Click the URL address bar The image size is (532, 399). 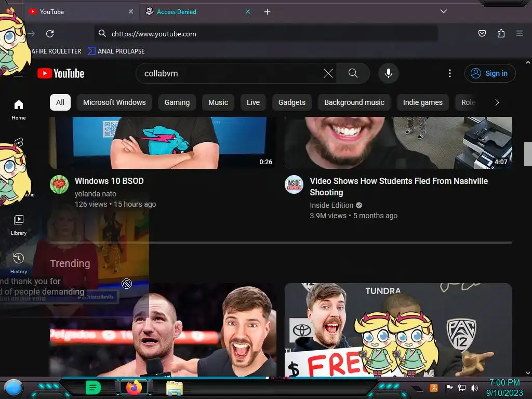[267, 34]
